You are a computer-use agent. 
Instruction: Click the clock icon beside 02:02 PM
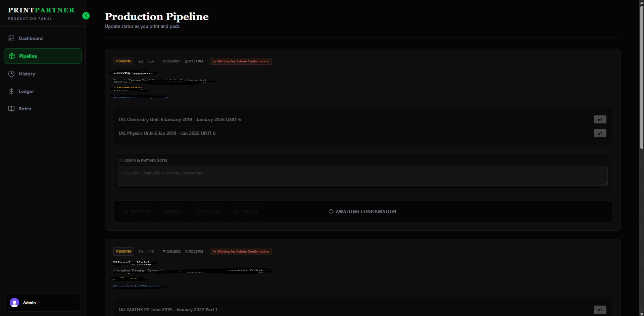(186, 252)
